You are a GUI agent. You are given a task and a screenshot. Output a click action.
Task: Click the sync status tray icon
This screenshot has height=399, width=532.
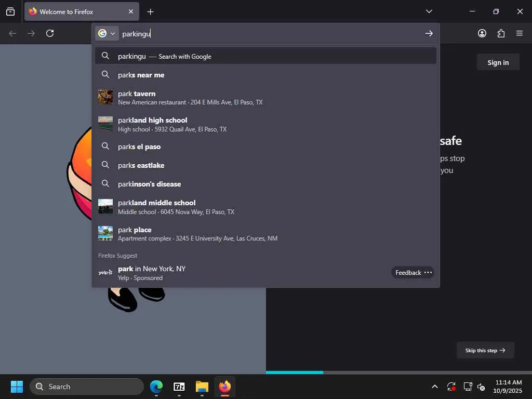point(451,387)
